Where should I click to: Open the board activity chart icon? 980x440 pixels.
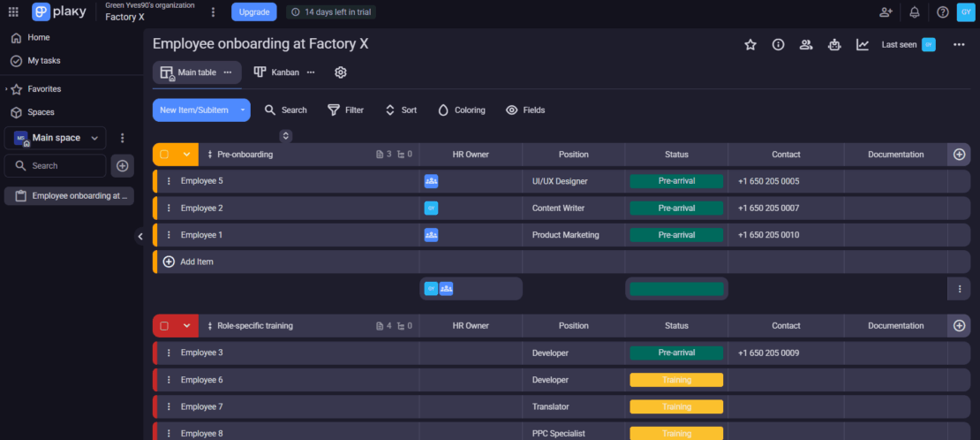863,44
